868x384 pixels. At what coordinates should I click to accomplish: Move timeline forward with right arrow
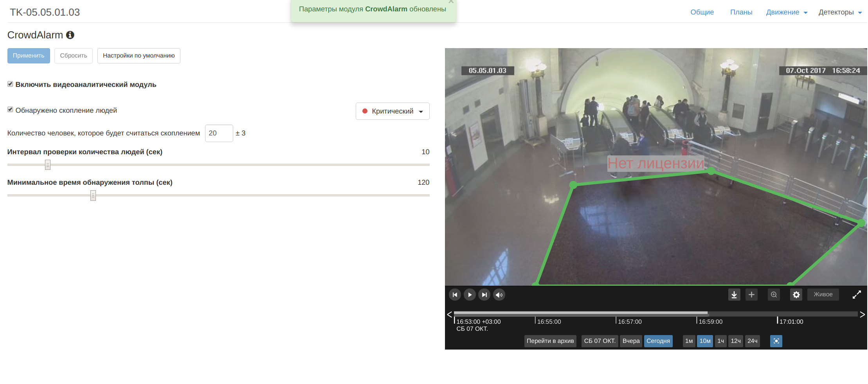862,314
